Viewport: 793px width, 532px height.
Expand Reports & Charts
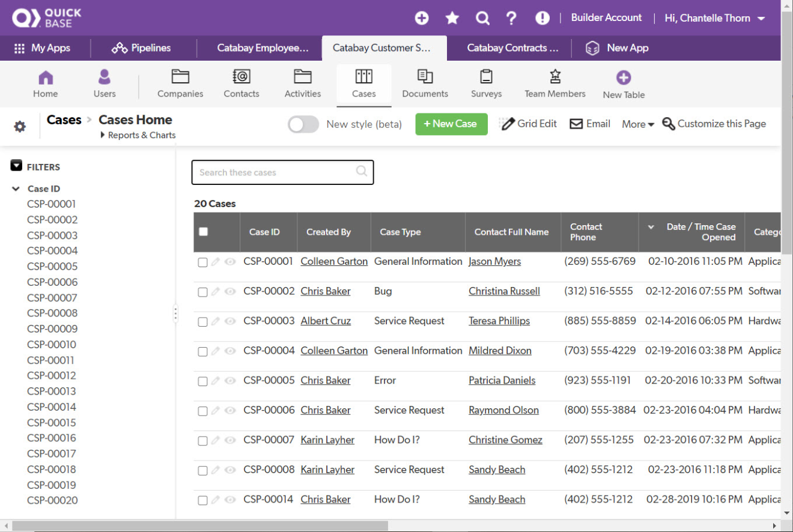pyautogui.click(x=138, y=135)
